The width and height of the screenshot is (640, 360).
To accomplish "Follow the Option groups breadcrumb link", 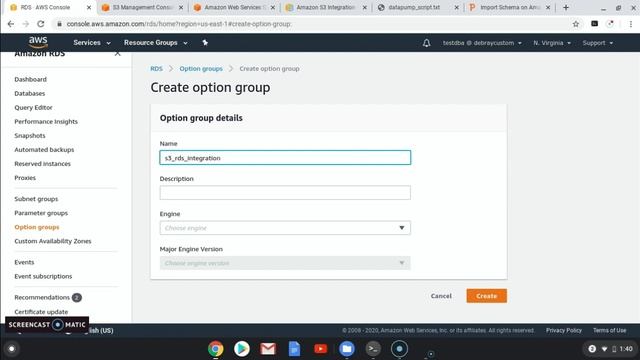I will (x=201, y=69).
